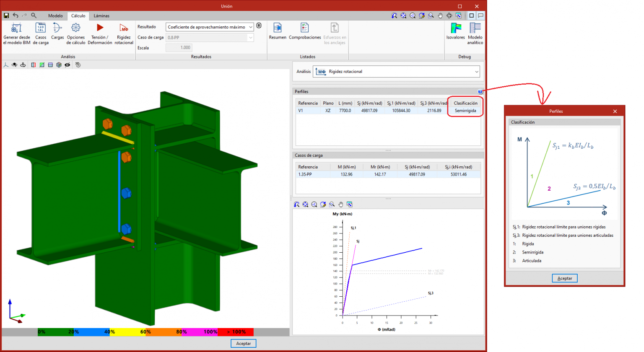Click the Perfiles help question icon
644x352 pixels.
tap(480, 92)
